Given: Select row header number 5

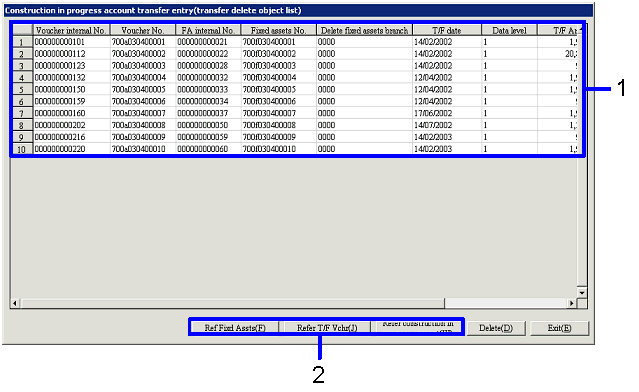Looking at the screenshot, I should click(x=22, y=90).
